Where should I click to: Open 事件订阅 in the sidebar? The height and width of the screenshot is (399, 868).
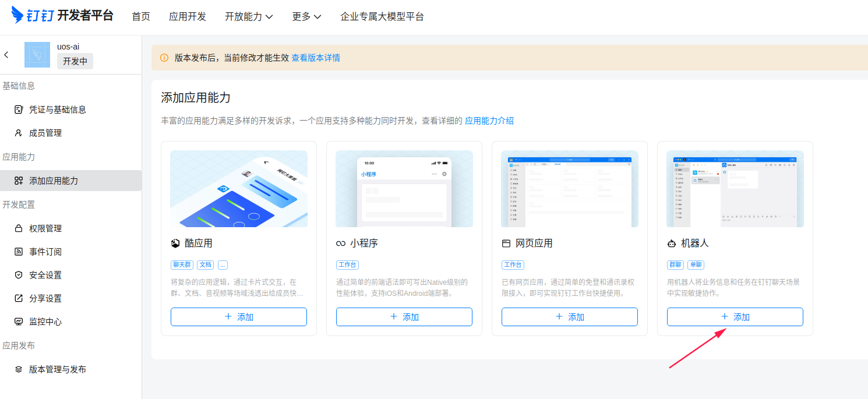pyautogui.click(x=45, y=252)
